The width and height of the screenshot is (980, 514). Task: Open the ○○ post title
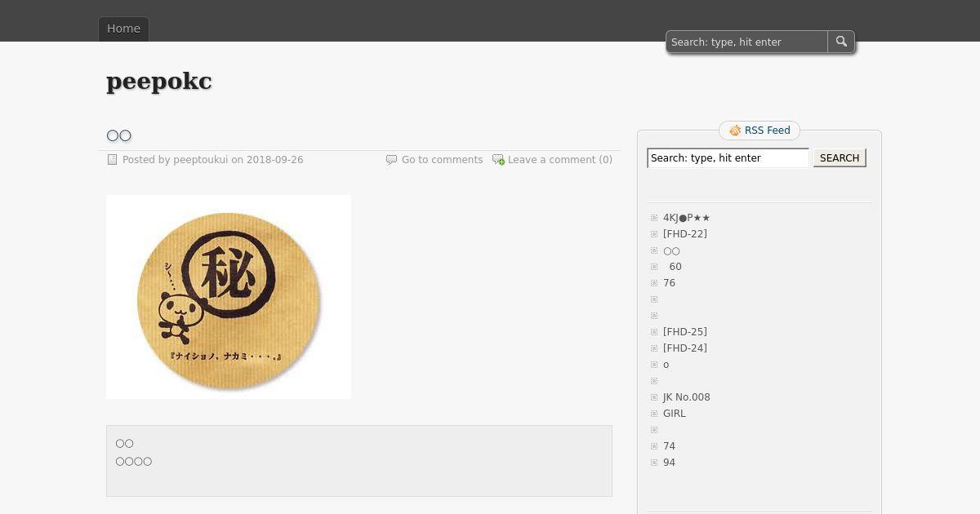[118, 135]
